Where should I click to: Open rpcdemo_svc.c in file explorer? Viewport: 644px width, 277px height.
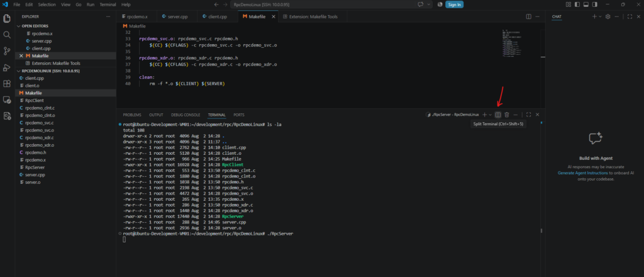click(39, 123)
